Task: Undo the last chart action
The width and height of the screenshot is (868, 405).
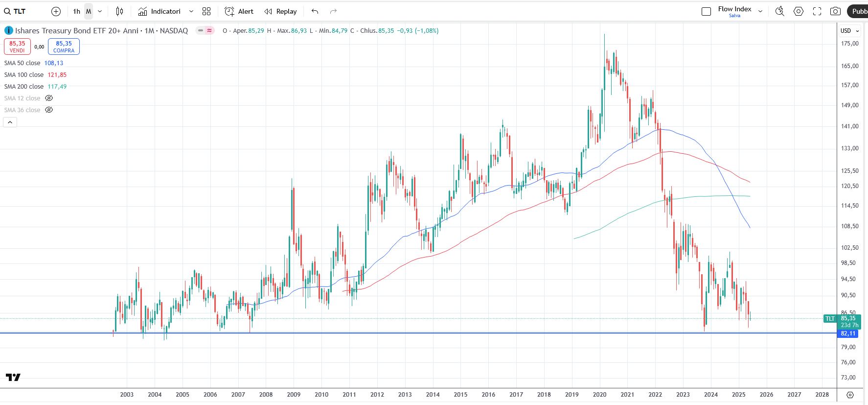Action: pyautogui.click(x=315, y=11)
